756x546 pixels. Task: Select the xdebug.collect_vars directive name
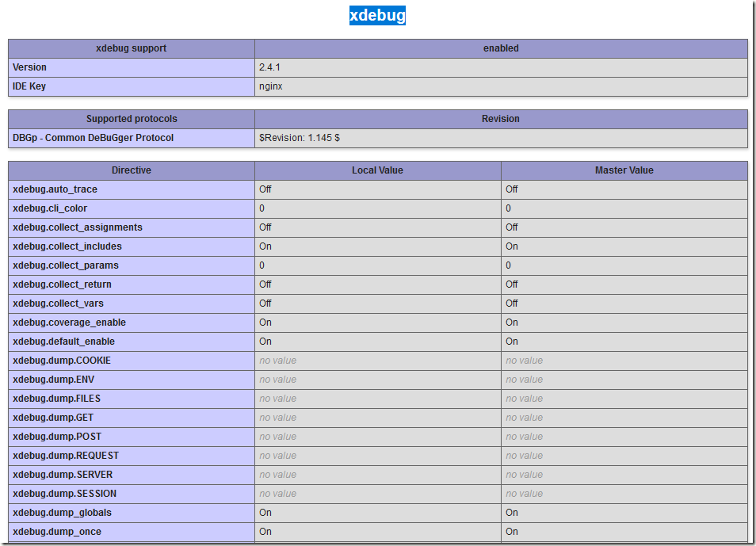[x=58, y=304]
